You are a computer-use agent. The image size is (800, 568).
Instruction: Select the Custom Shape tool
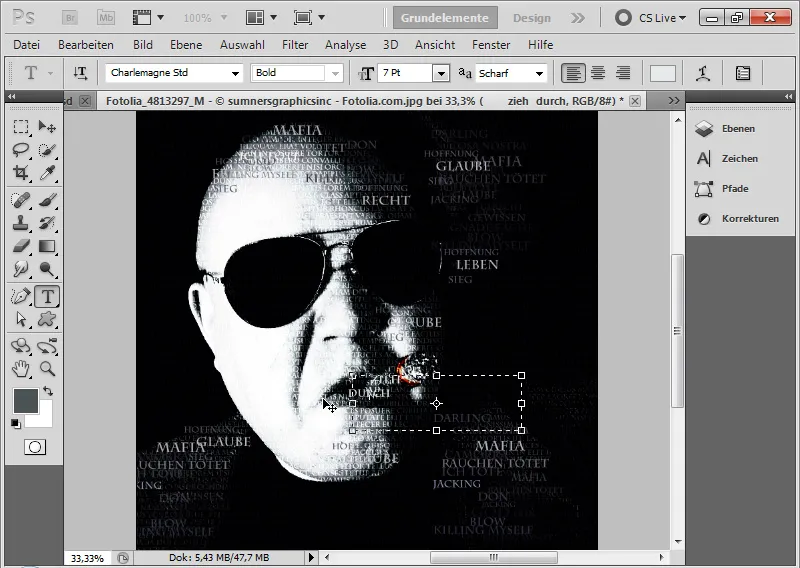point(47,319)
